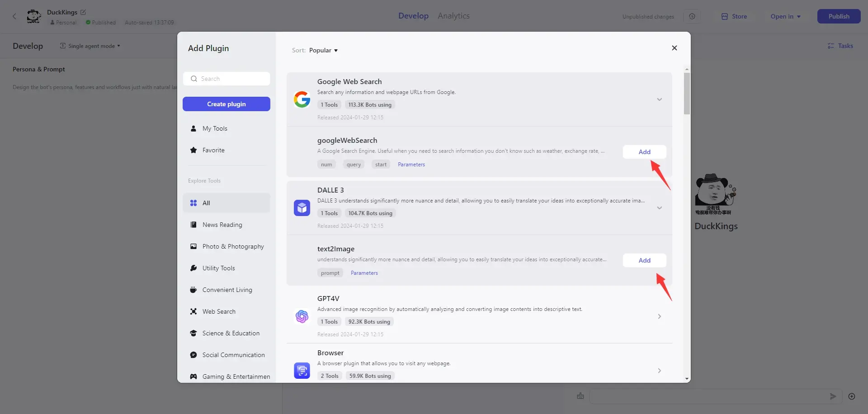The image size is (868, 414).
Task: Edit bot name pencil icon
Action: [83, 12]
